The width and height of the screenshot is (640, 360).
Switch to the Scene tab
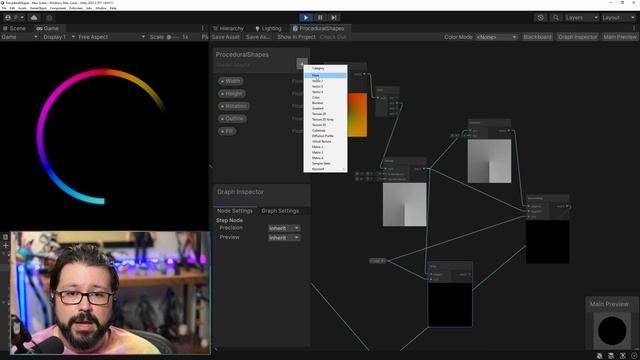click(14, 28)
